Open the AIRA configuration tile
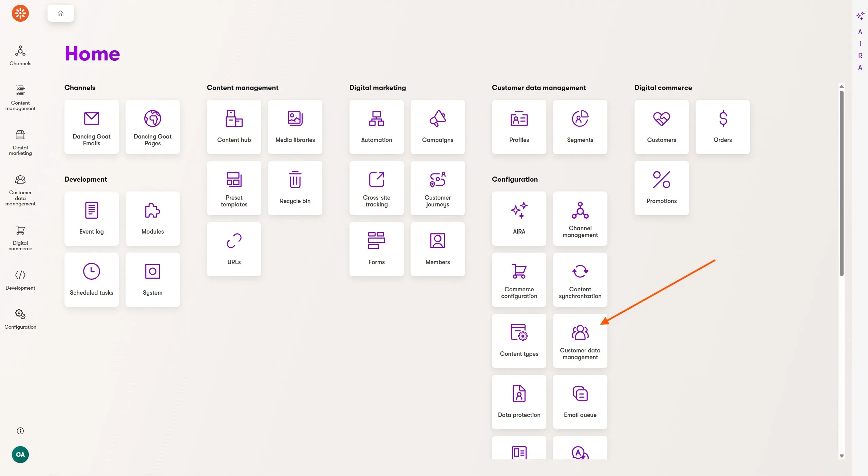Viewport: 868px width, 476px height. (519, 218)
